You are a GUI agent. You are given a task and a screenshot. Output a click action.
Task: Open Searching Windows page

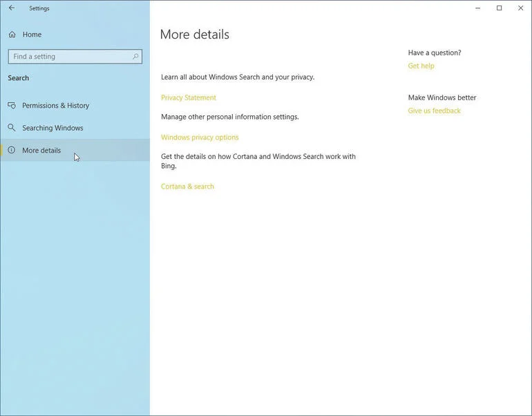click(75, 128)
